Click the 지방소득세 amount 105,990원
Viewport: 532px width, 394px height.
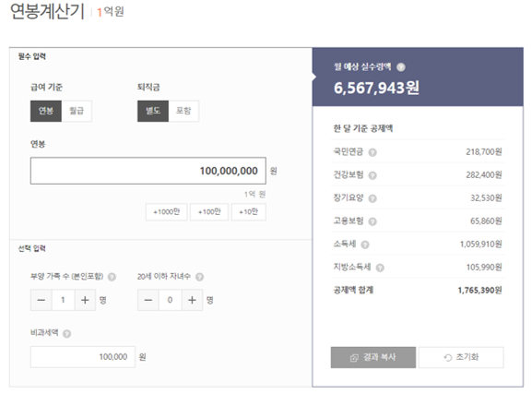point(484,268)
